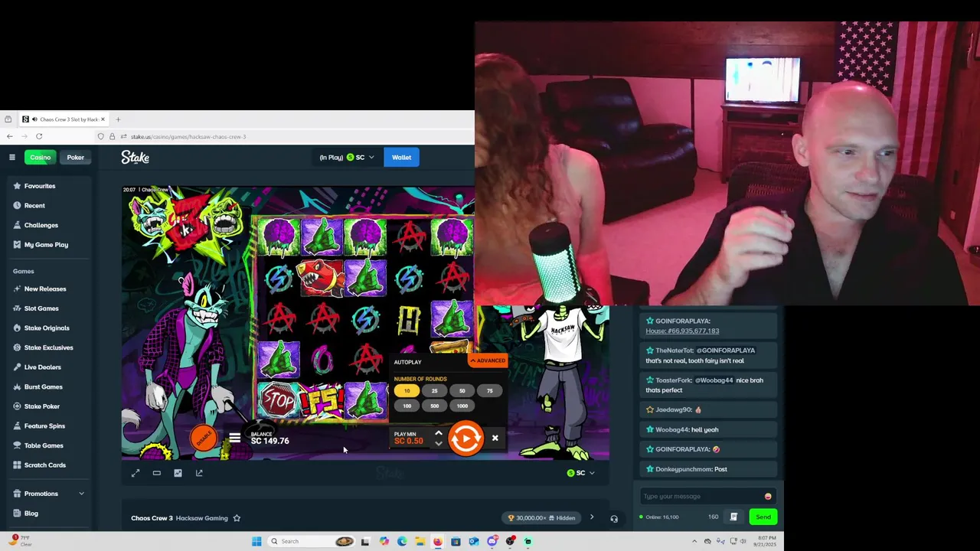Open the Windows Start menu

[x=256, y=542]
